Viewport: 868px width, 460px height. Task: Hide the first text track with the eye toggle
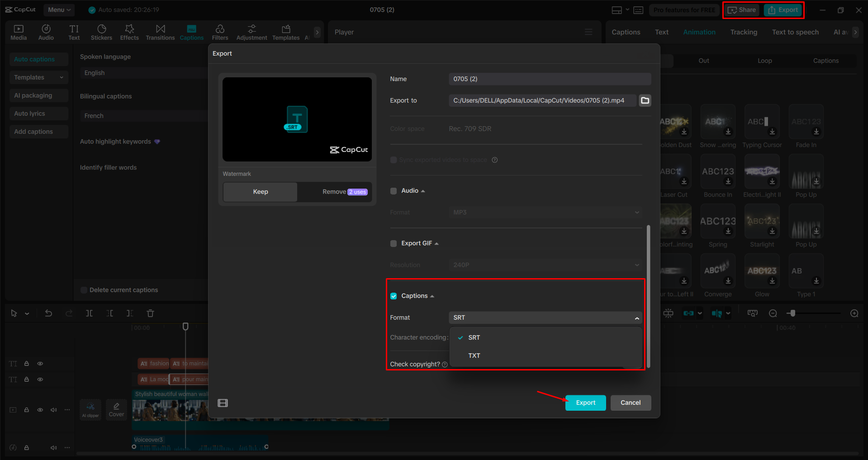(x=40, y=363)
